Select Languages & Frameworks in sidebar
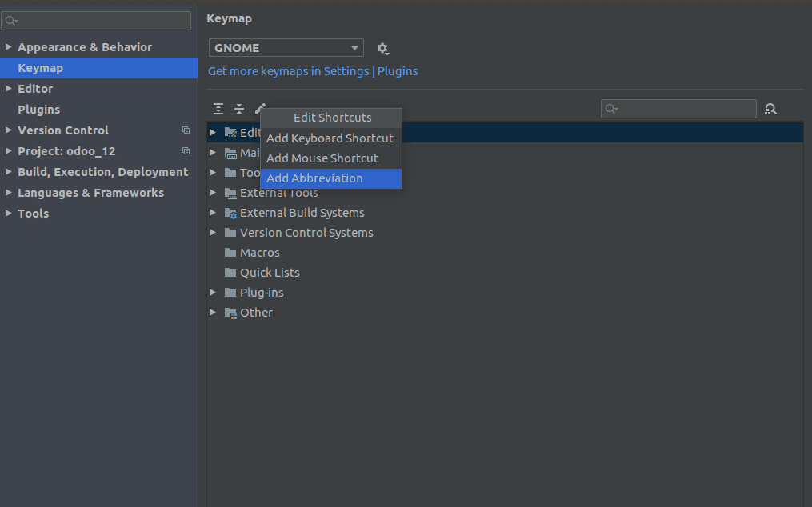This screenshot has width=812, height=507. [x=90, y=193]
